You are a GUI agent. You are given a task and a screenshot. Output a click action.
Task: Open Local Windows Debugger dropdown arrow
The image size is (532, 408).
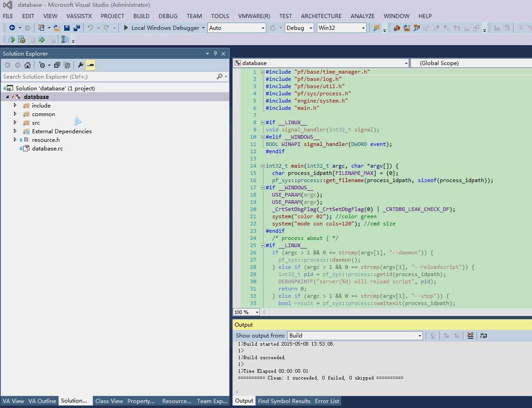pos(203,28)
